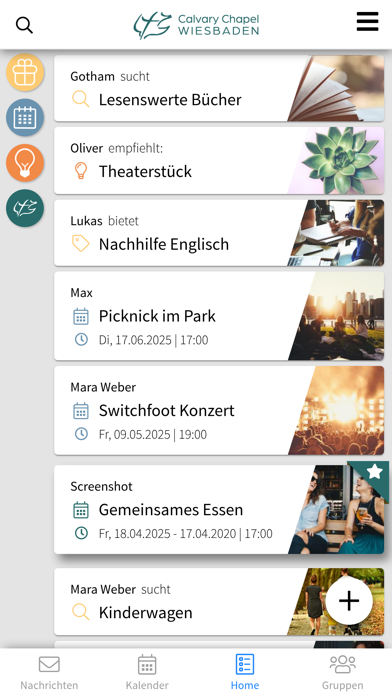Screen dimensions: 392x696
Task: Open the Gemeinsames Essen event
Action: (x=219, y=510)
